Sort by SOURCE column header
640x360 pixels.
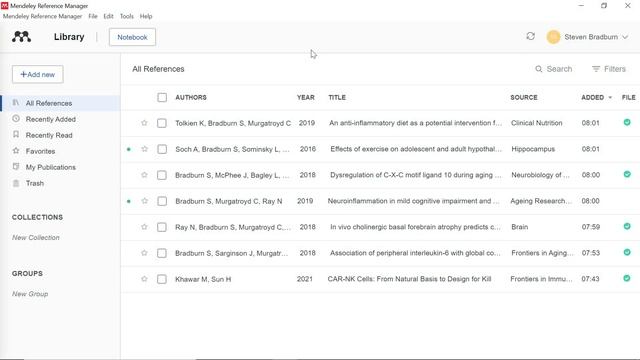tap(524, 98)
